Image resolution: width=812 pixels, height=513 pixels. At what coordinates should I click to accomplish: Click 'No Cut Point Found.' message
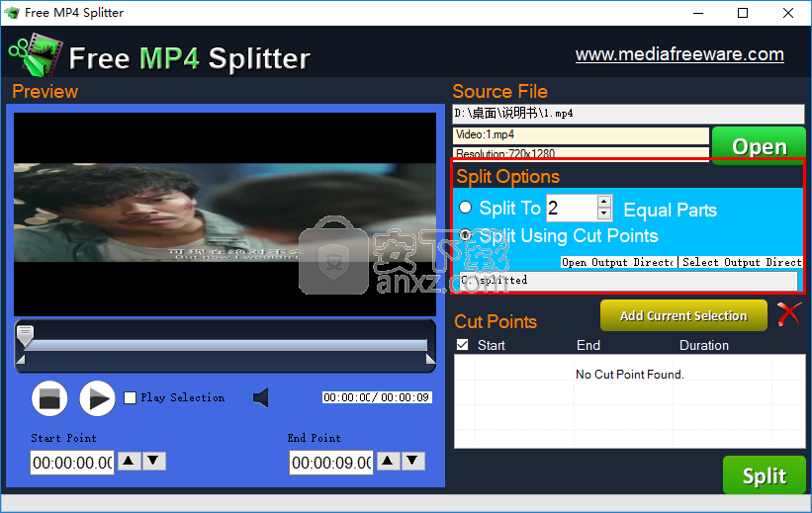(630, 375)
